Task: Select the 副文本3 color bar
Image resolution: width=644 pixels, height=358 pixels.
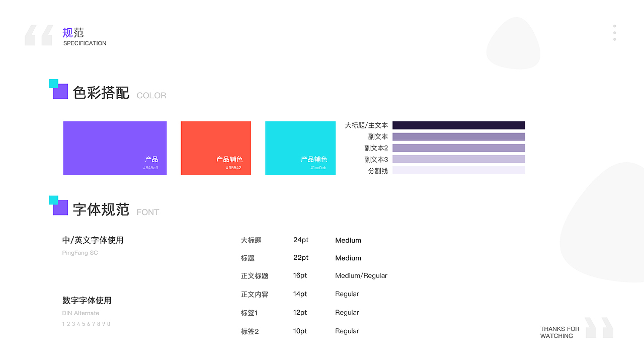Action: point(459,159)
